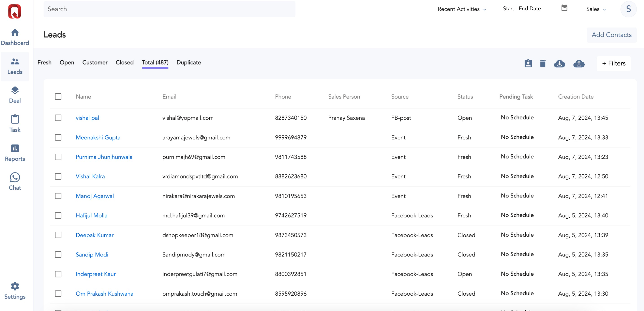This screenshot has height=311, width=644.
Task: Select the Duplicate tab
Action: pyautogui.click(x=189, y=63)
